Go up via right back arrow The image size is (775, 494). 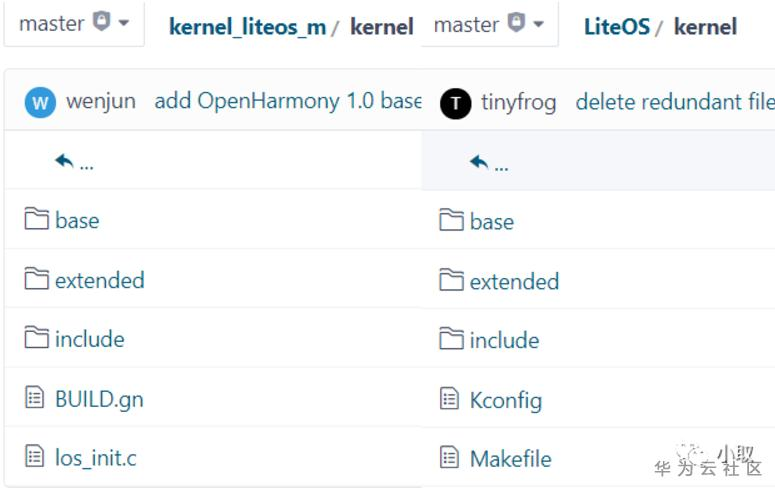tap(480, 162)
